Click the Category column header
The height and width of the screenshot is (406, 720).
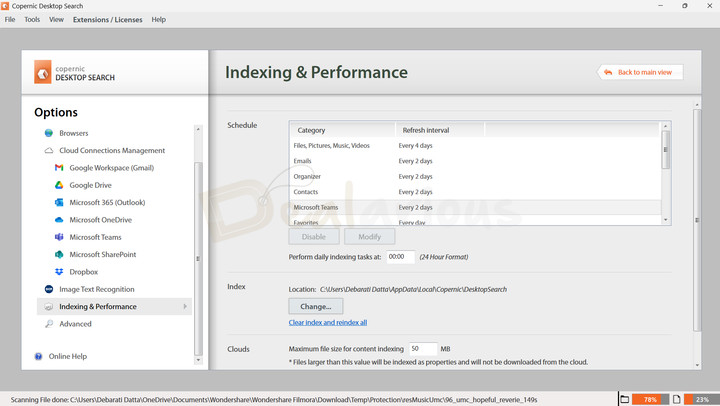coord(342,130)
